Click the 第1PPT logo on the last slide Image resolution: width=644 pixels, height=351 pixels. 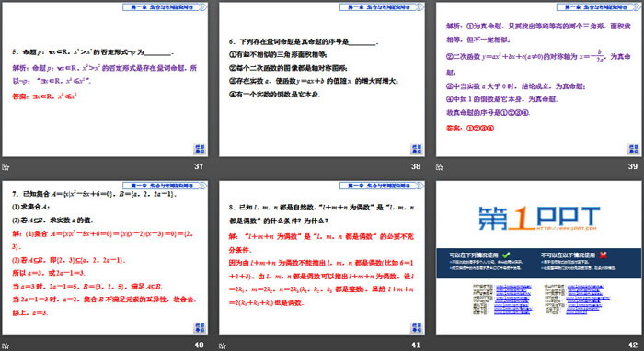coord(539,218)
